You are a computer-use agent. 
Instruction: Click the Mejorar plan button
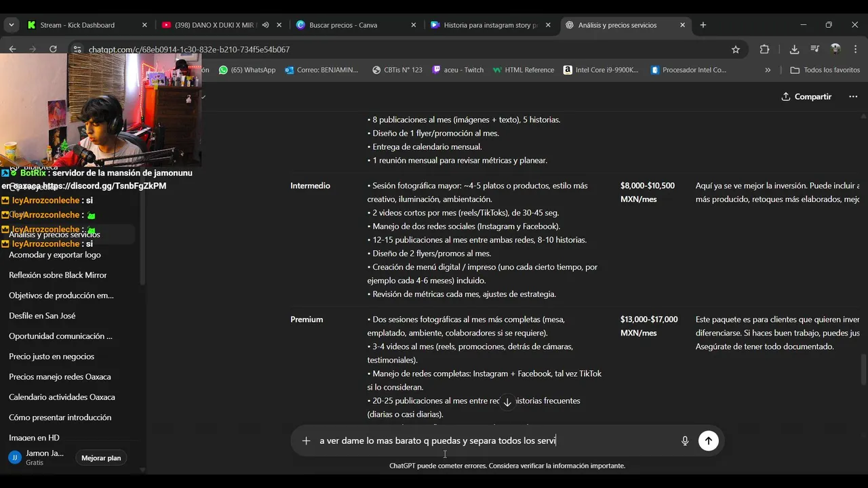(x=101, y=458)
